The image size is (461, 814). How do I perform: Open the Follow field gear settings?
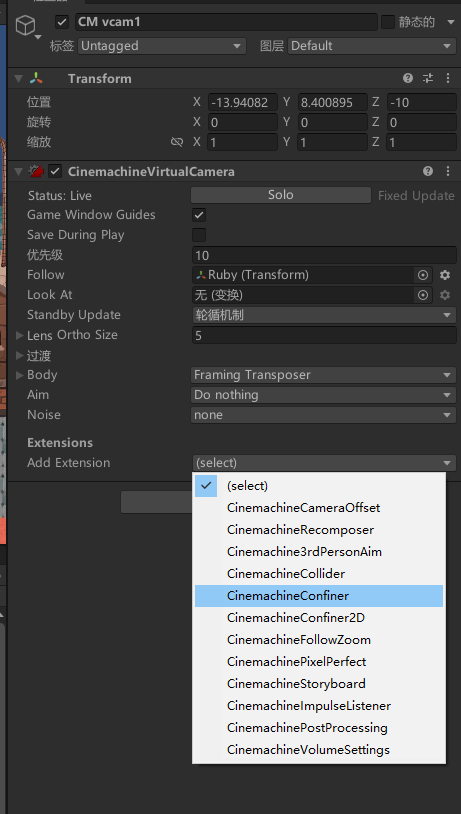(x=445, y=275)
